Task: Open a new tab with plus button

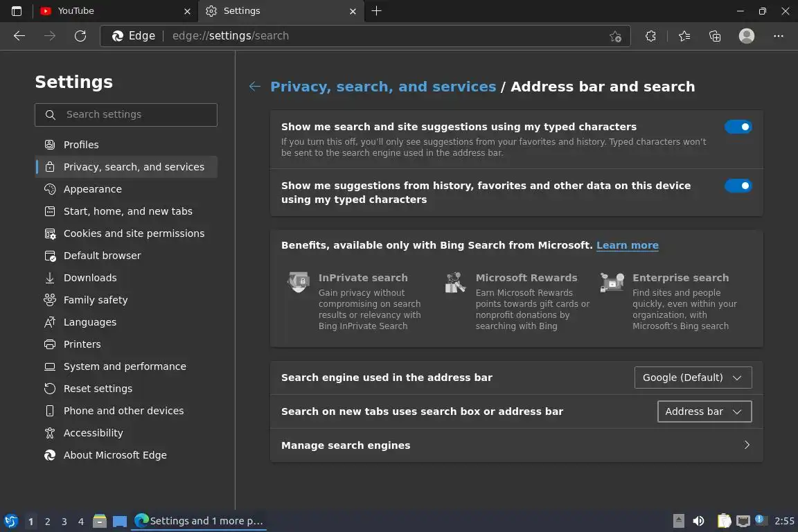Action: 376,10
